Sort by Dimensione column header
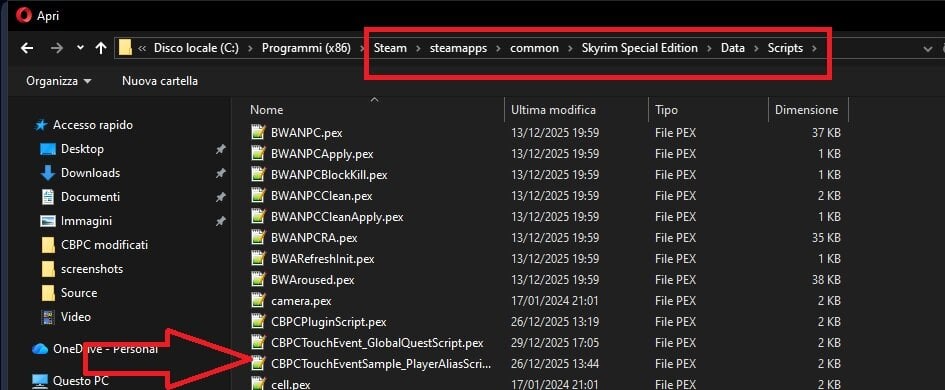The image size is (945, 390). pyautogui.click(x=806, y=110)
